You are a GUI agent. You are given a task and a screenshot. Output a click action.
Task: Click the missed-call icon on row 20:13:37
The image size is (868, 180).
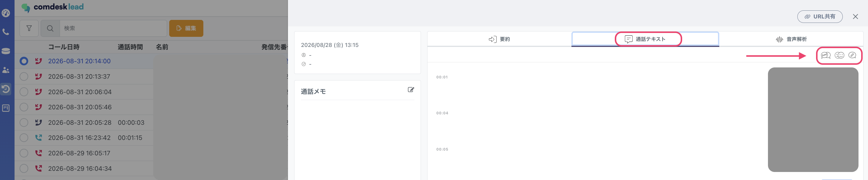click(x=39, y=77)
